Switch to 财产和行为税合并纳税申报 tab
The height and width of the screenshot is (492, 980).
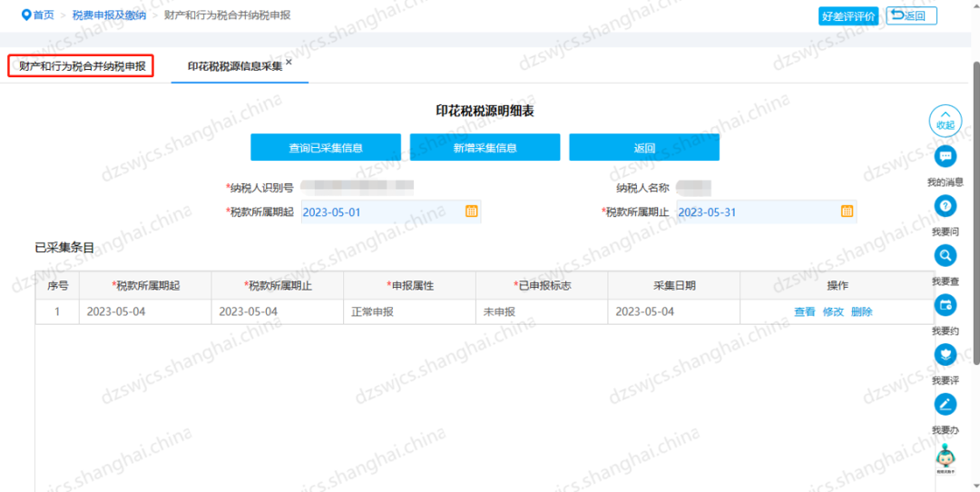tap(82, 66)
